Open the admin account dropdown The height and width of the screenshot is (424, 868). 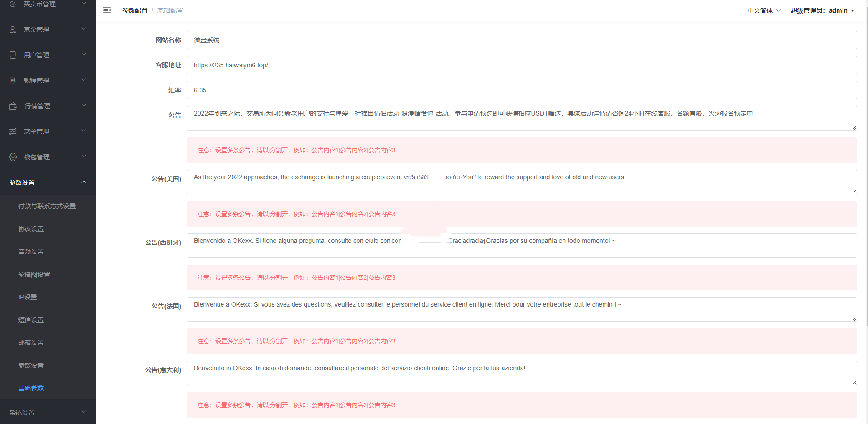click(822, 10)
